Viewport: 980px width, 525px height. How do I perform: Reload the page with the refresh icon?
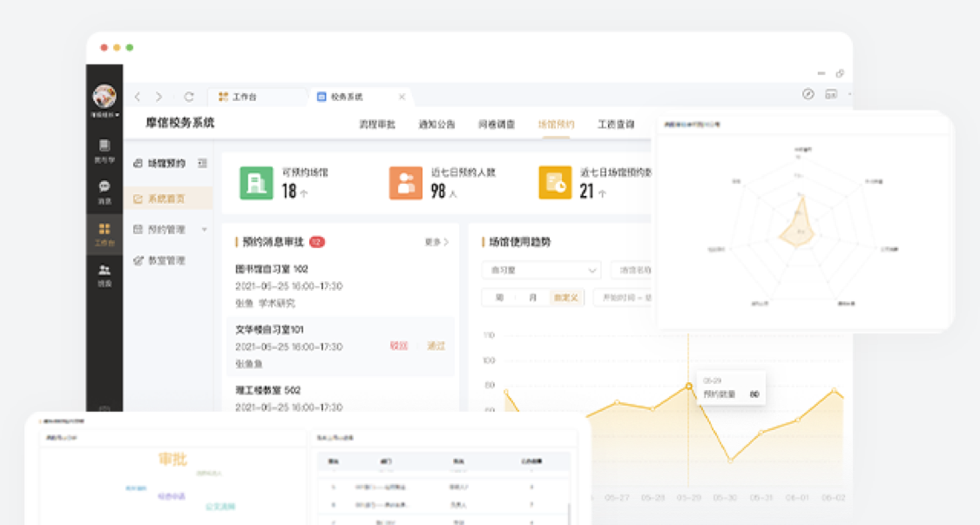tap(189, 97)
